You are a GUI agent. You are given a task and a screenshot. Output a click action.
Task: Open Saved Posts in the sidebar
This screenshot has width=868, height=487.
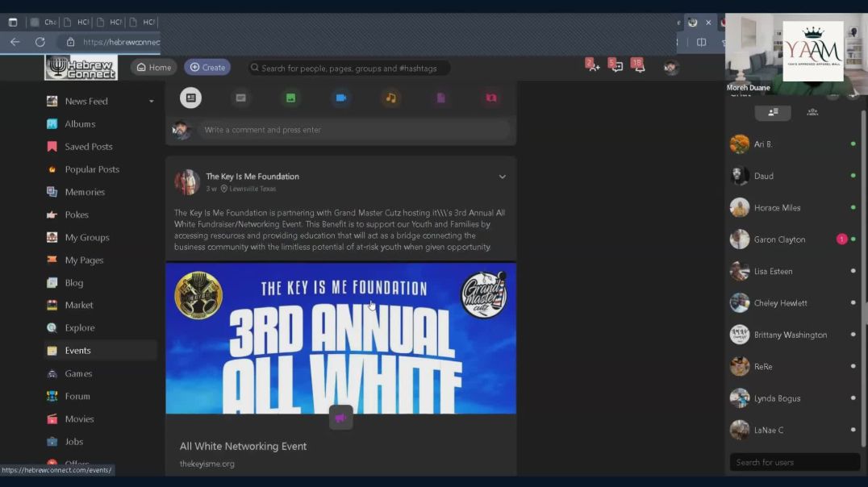point(89,147)
